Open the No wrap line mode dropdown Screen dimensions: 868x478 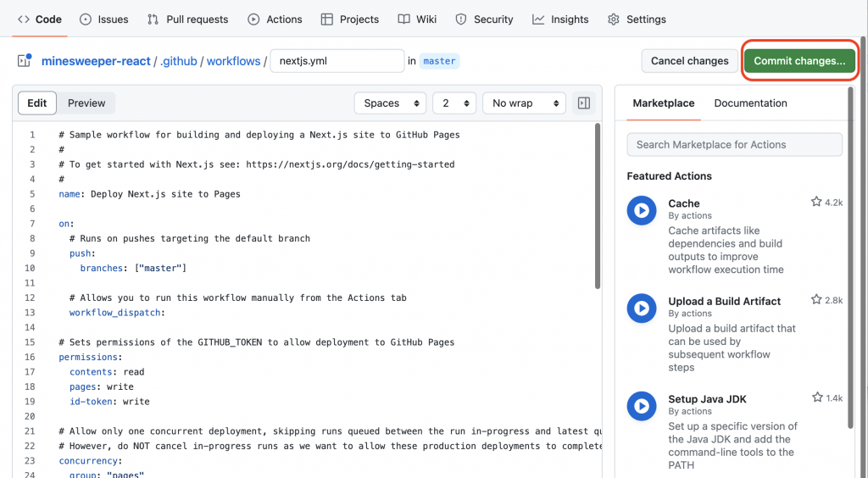(524, 103)
